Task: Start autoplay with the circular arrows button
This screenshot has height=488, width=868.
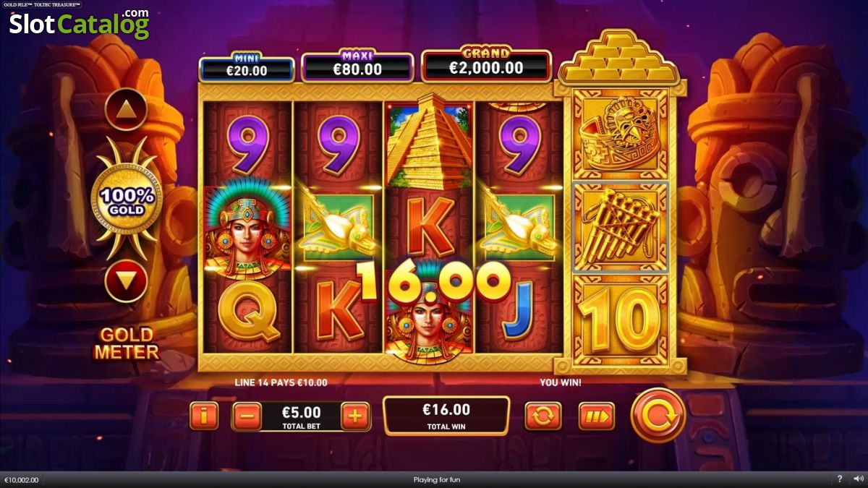Action: coord(542,416)
